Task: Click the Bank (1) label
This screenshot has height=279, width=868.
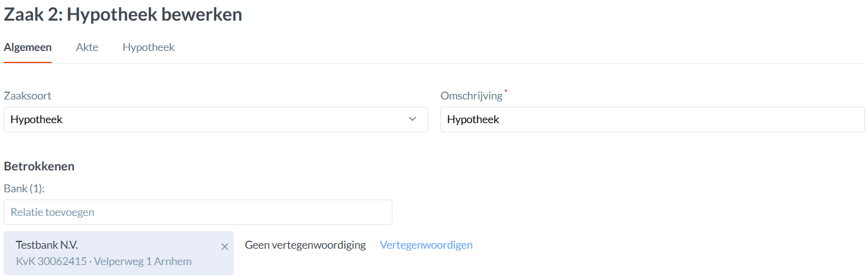Action: pos(25,189)
